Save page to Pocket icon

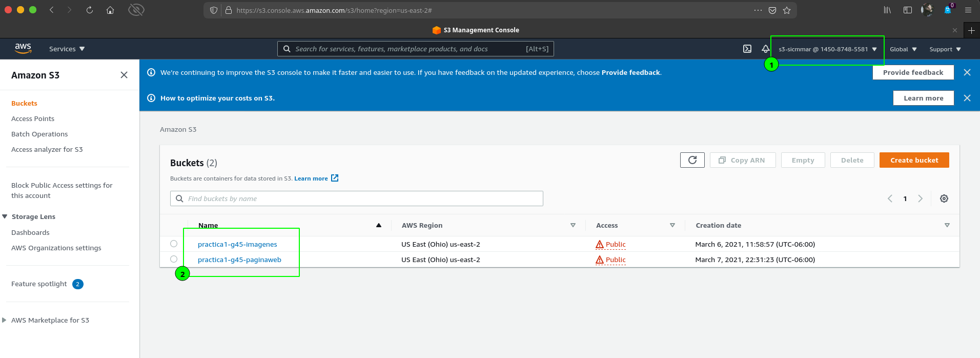tap(772, 10)
